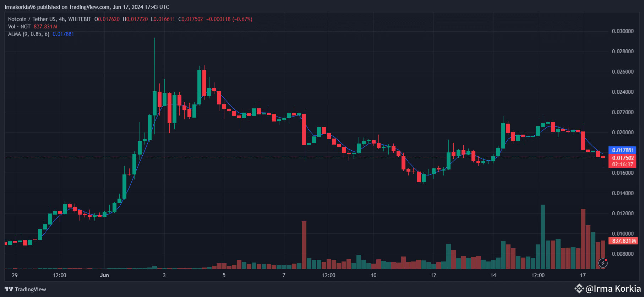644x297 pixels.
Task: Click the −0.000118 (−0.67%) change value
Action: coord(229,19)
